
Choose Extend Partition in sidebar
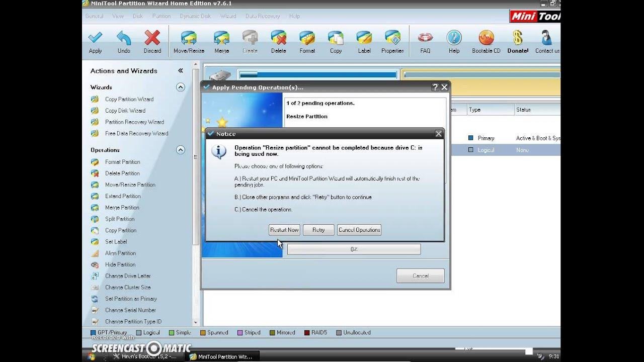[x=123, y=196]
